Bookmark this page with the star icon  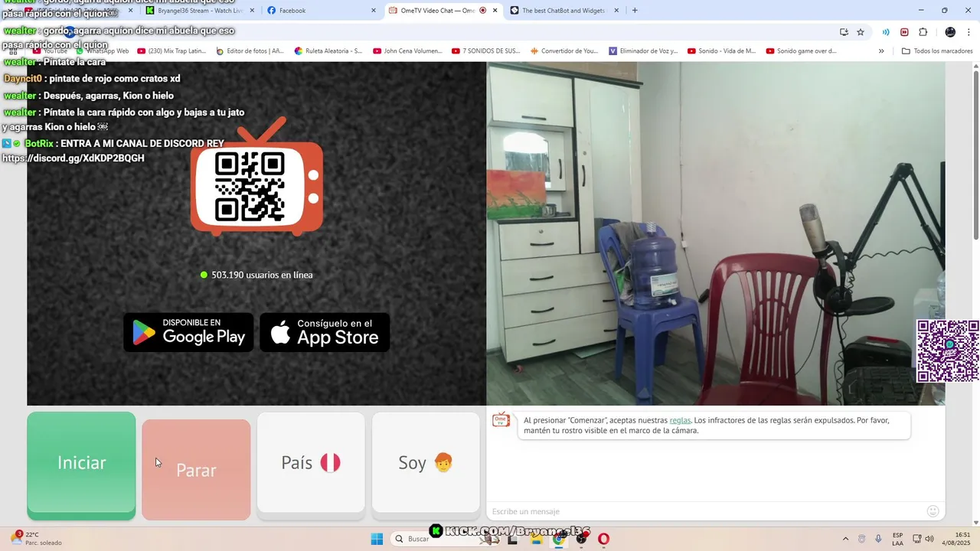tap(861, 32)
